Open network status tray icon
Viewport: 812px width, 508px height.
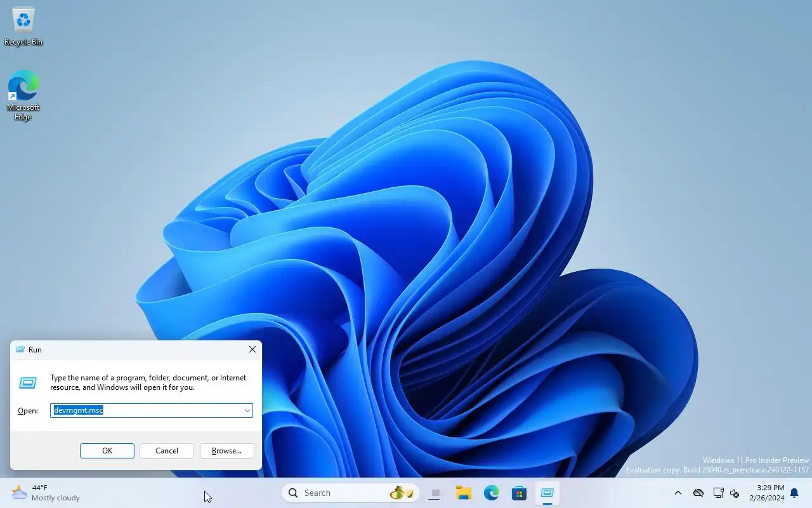click(718, 493)
